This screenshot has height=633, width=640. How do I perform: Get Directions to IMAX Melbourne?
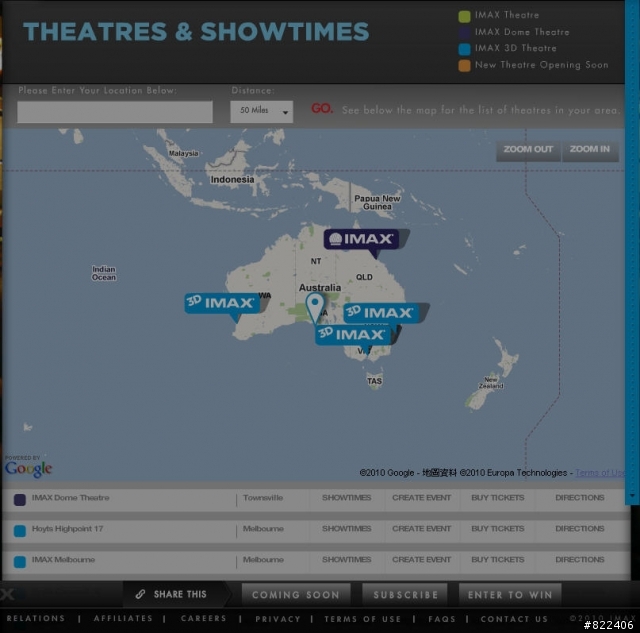(580, 559)
